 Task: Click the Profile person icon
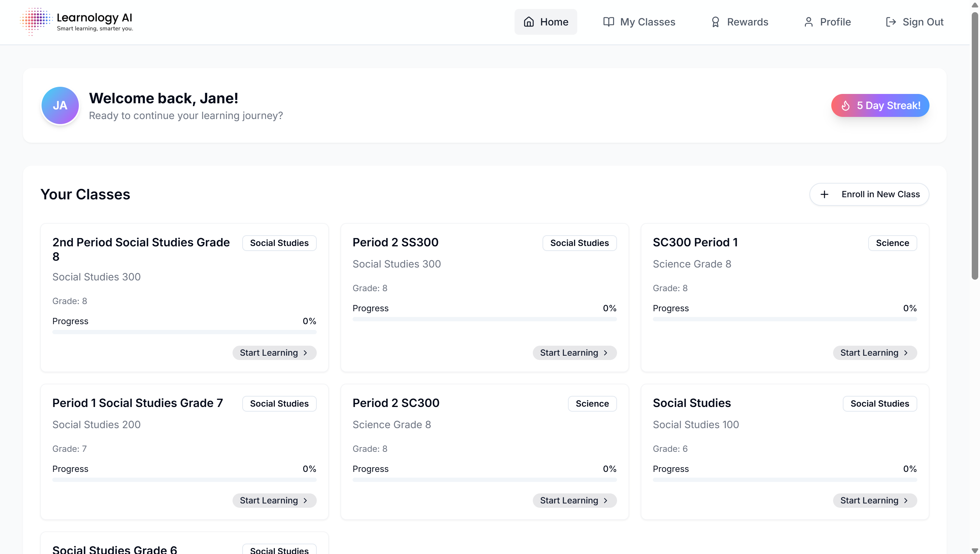pyautogui.click(x=808, y=22)
